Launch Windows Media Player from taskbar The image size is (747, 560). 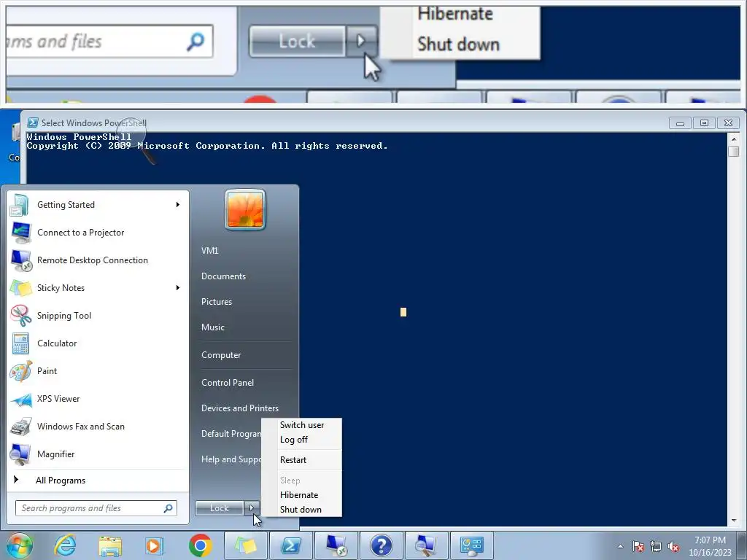click(x=155, y=545)
